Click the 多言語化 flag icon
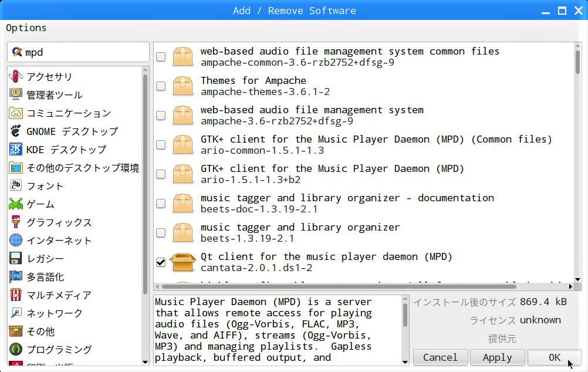The height and width of the screenshot is (372, 588). point(16,277)
